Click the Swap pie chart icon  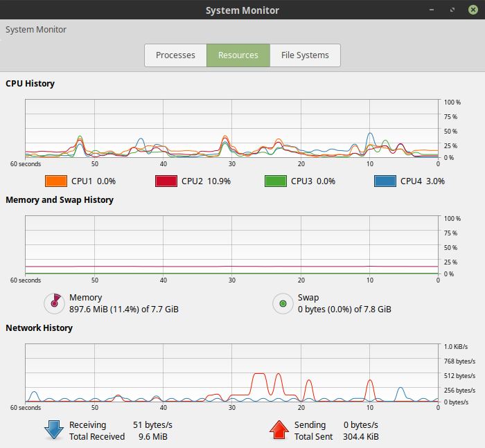(x=283, y=303)
